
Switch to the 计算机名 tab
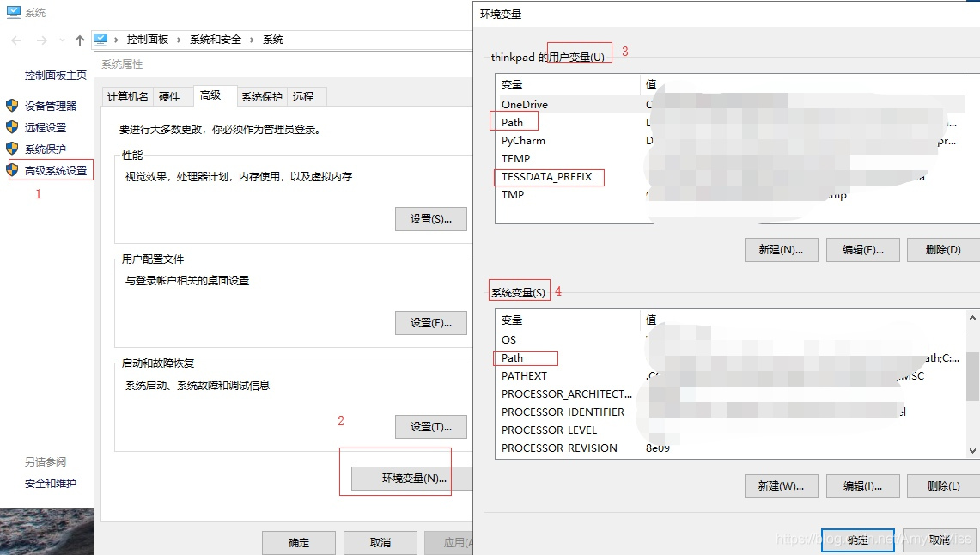127,96
